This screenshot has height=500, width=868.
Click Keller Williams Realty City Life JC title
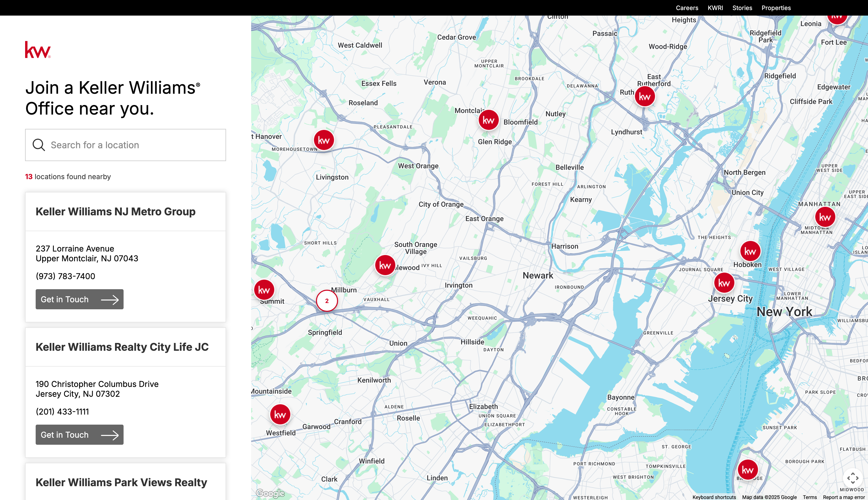coord(122,347)
